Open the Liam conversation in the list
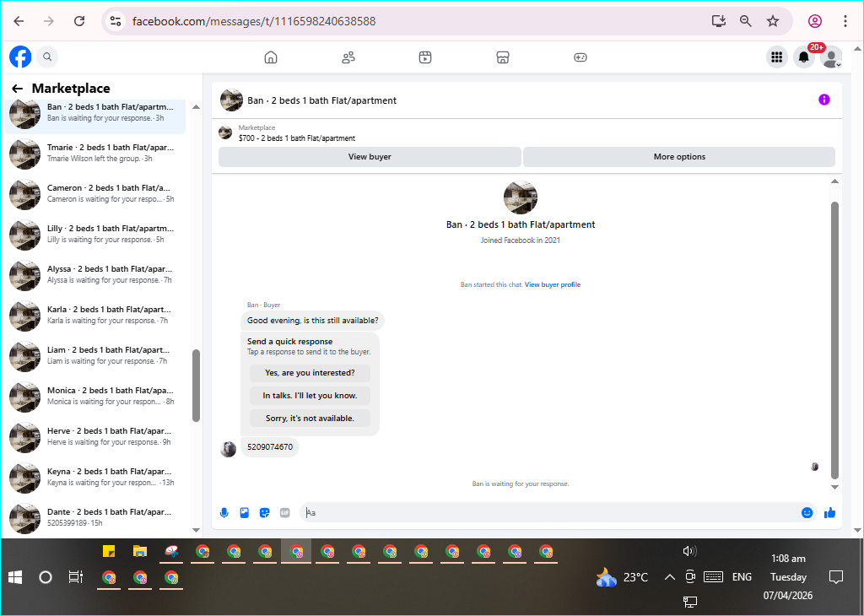Screen dimensions: 864x616 [x=94, y=356]
